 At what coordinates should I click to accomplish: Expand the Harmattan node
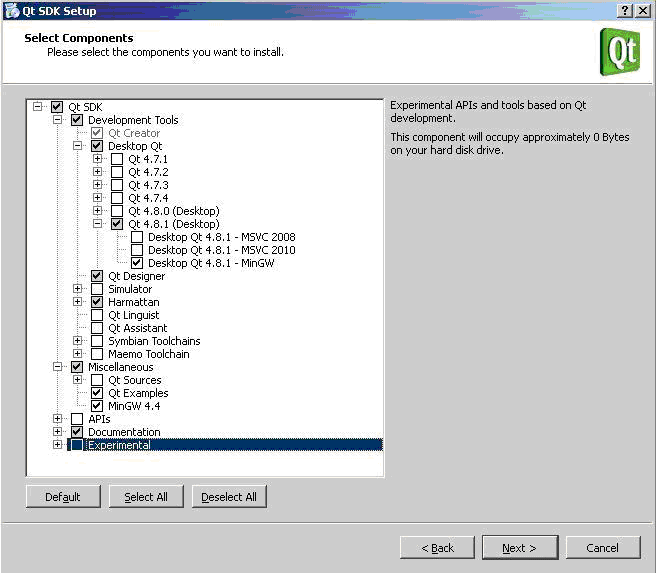point(77,302)
